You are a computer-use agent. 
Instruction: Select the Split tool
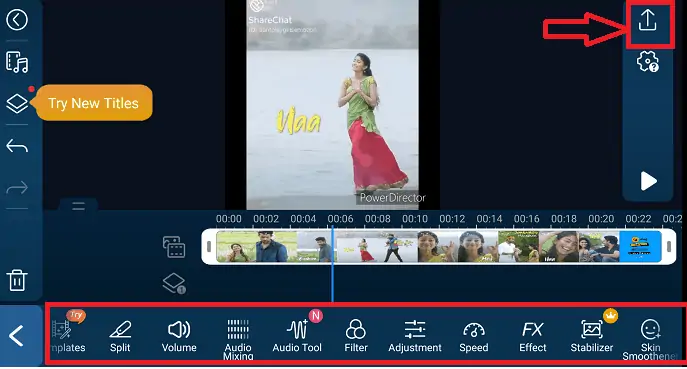[120, 337]
